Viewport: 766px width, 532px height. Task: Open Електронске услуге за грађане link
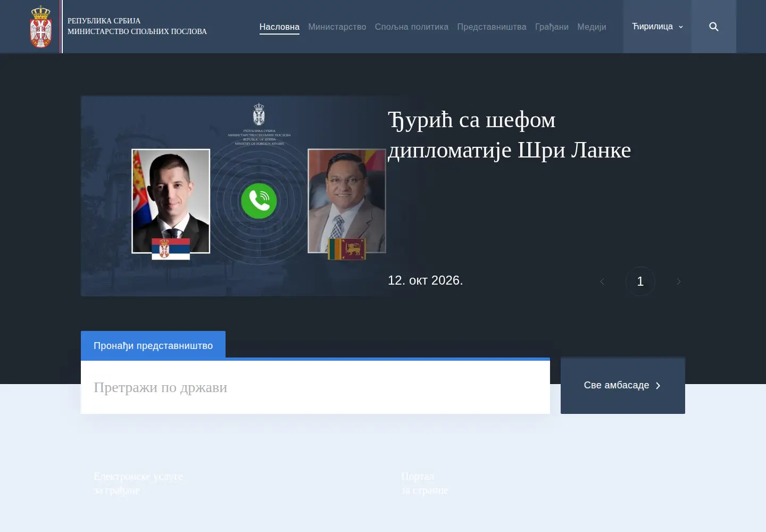pyautogui.click(x=138, y=483)
